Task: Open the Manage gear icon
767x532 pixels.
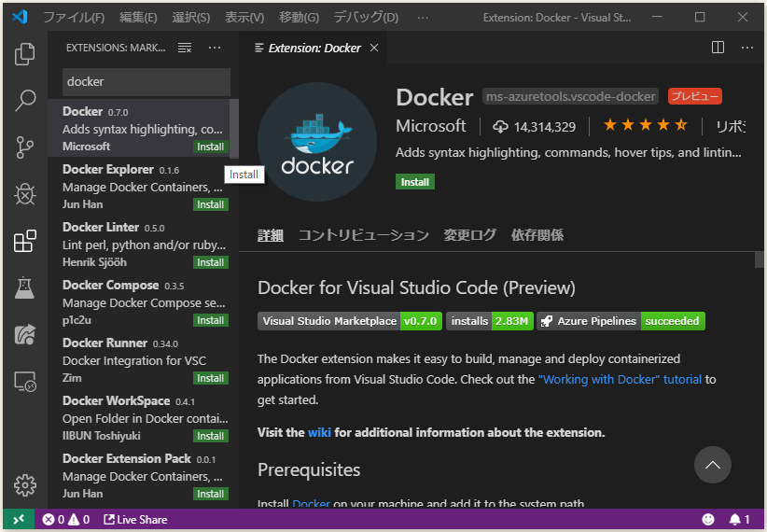Action: click(24, 485)
